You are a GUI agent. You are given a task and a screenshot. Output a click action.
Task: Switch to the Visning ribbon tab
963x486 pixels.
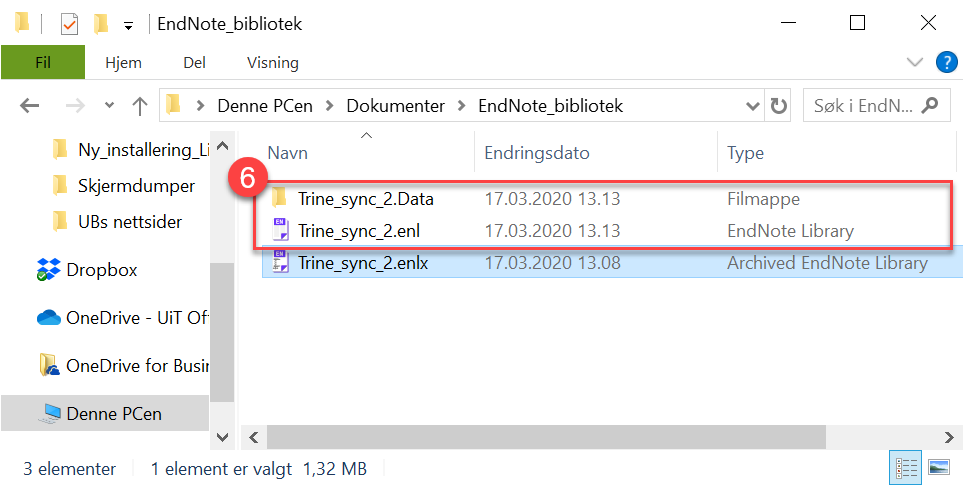(272, 62)
